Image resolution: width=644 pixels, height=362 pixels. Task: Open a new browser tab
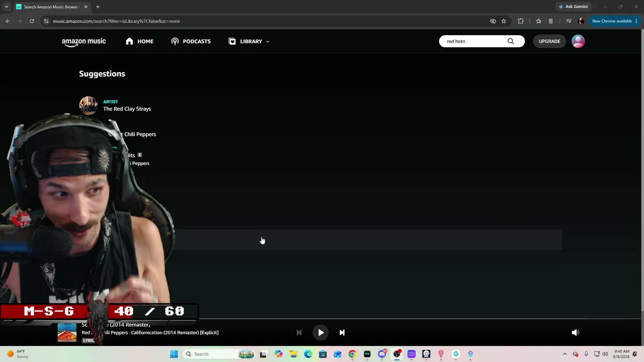[98, 7]
